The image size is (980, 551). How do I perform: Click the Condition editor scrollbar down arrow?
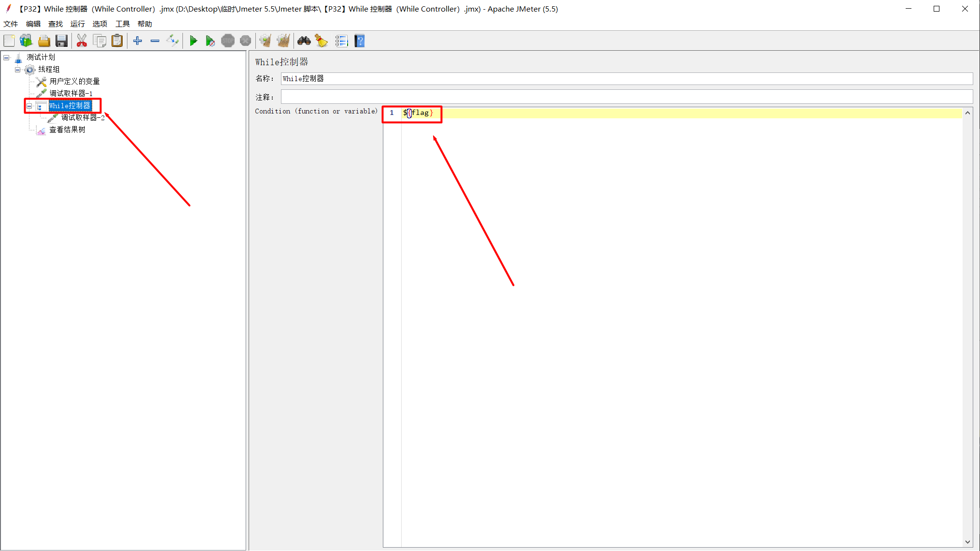click(x=967, y=541)
